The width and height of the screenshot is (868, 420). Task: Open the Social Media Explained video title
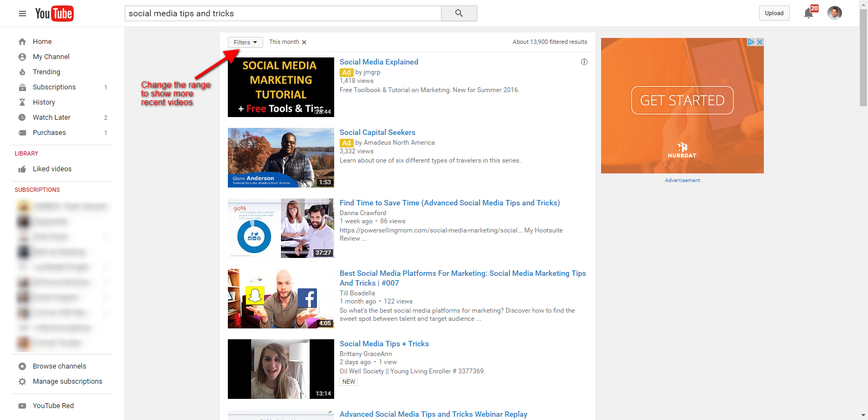(x=379, y=62)
